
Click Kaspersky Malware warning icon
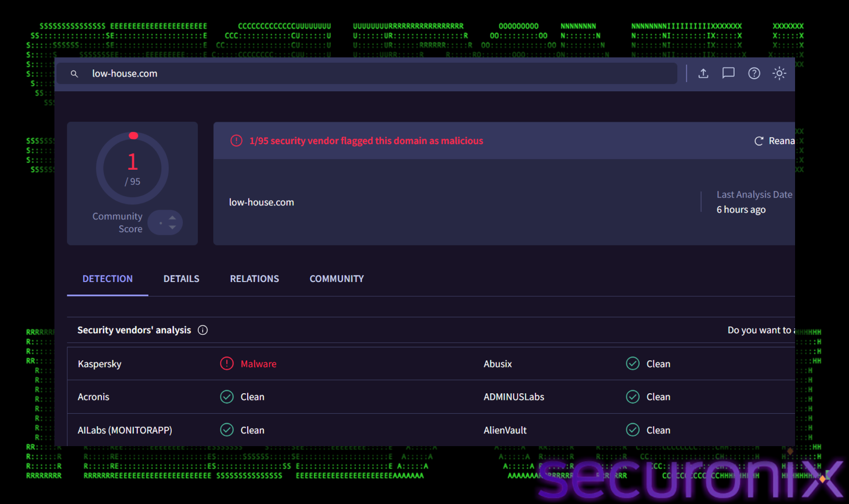click(x=227, y=364)
